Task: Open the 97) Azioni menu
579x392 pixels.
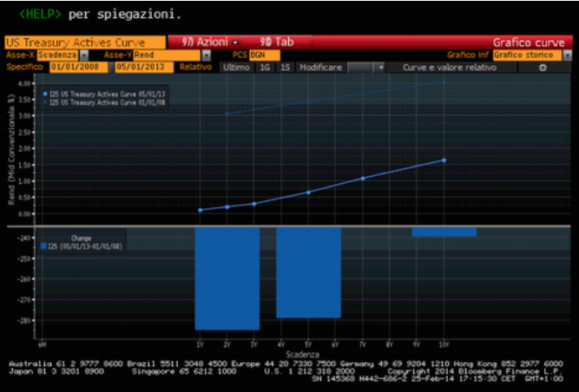Action: click(204, 42)
